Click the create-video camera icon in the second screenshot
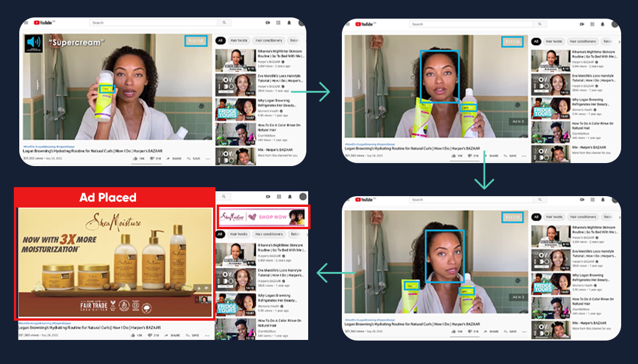The image size is (638, 364). [582, 25]
